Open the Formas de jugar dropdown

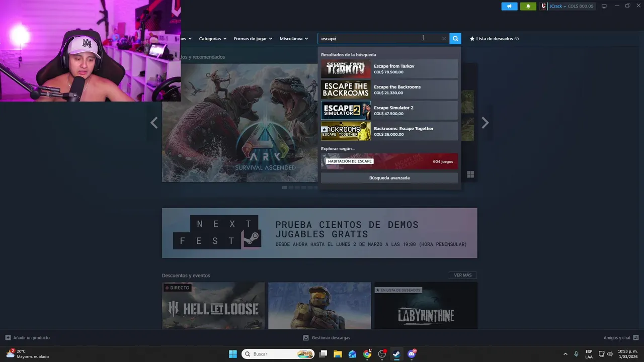pyautogui.click(x=253, y=39)
